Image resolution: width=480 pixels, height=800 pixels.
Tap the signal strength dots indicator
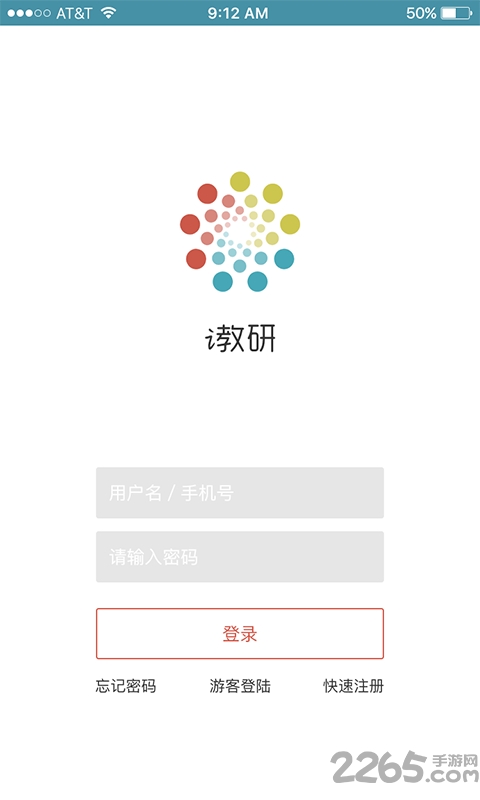29,13
